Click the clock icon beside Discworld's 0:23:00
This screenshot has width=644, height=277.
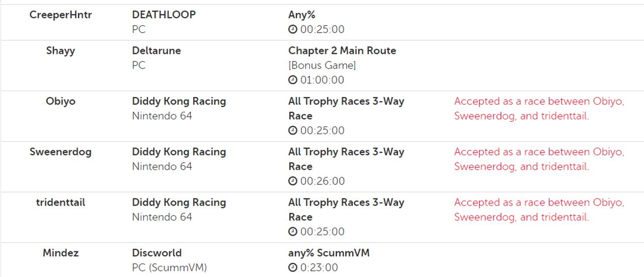pyautogui.click(x=293, y=268)
